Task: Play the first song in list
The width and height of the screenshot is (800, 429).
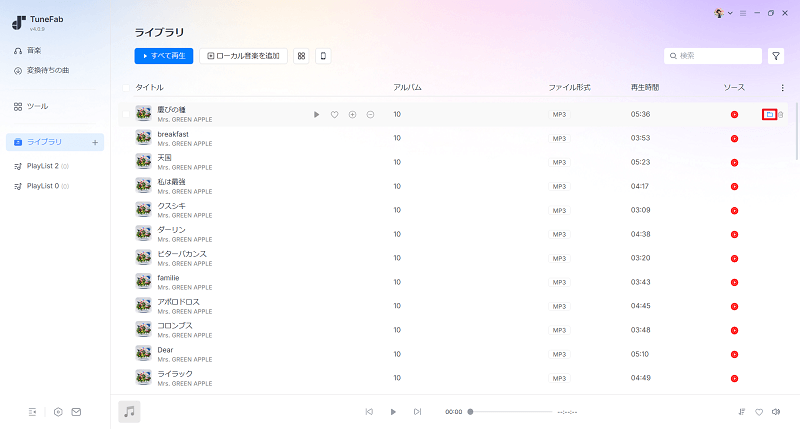Action: (x=316, y=115)
